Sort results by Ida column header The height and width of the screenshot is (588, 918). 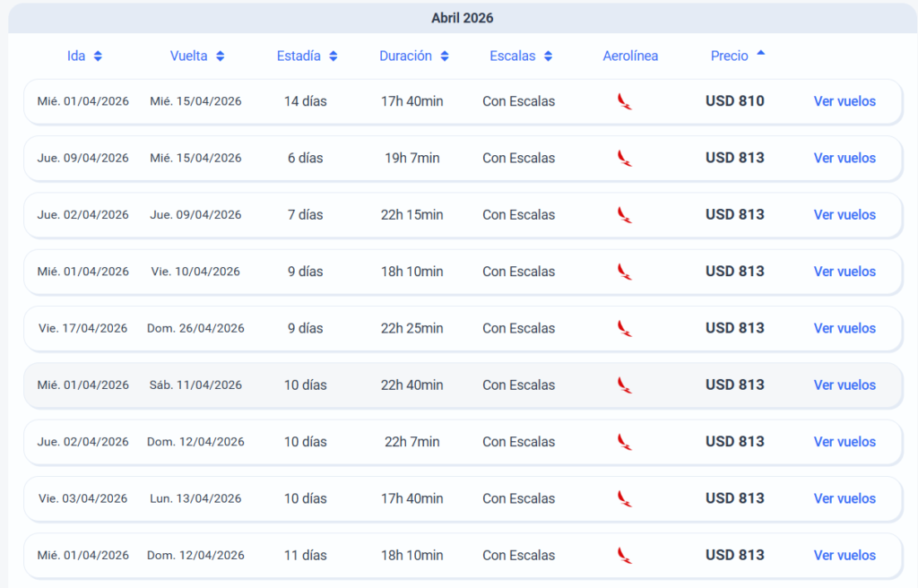click(76, 56)
